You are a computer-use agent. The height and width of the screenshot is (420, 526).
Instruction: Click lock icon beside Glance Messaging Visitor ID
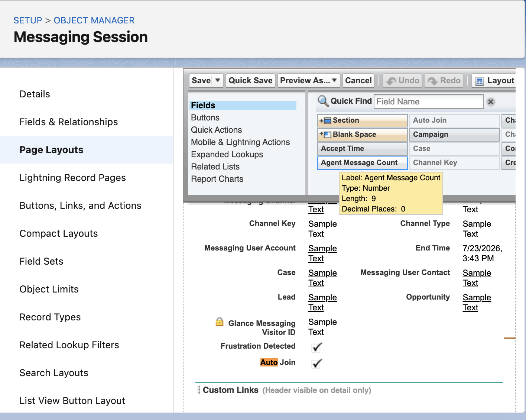point(220,322)
